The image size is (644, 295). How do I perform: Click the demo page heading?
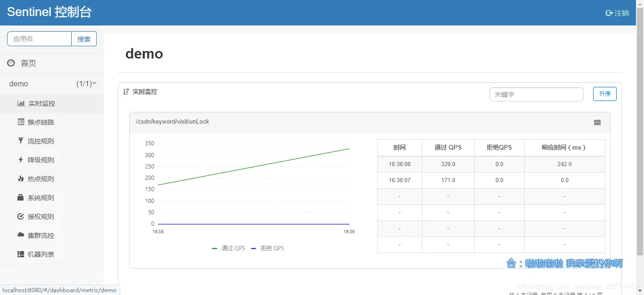(144, 54)
